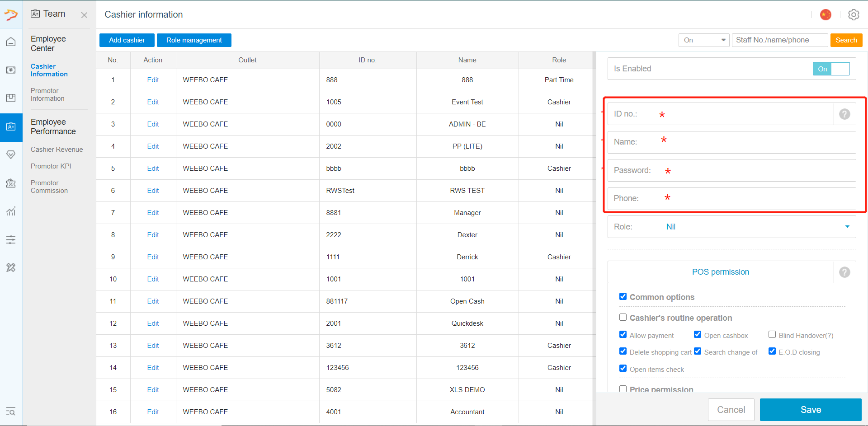Screen dimensions: 868x426
Task: Focus the Staff No./name/phone search field
Action: click(x=780, y=40)
